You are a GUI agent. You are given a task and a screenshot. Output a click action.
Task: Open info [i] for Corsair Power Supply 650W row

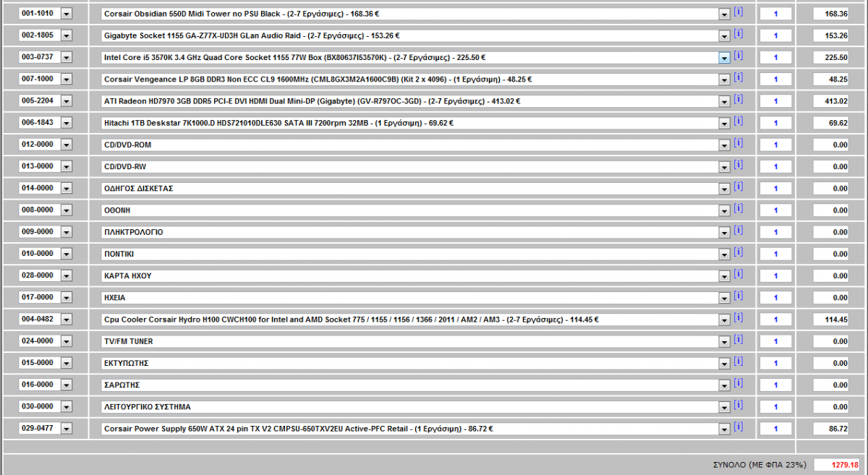(x=738, y=427)
